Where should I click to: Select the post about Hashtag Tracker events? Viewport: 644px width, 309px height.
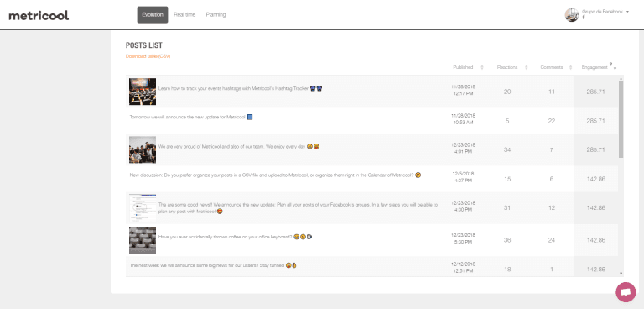241,88
